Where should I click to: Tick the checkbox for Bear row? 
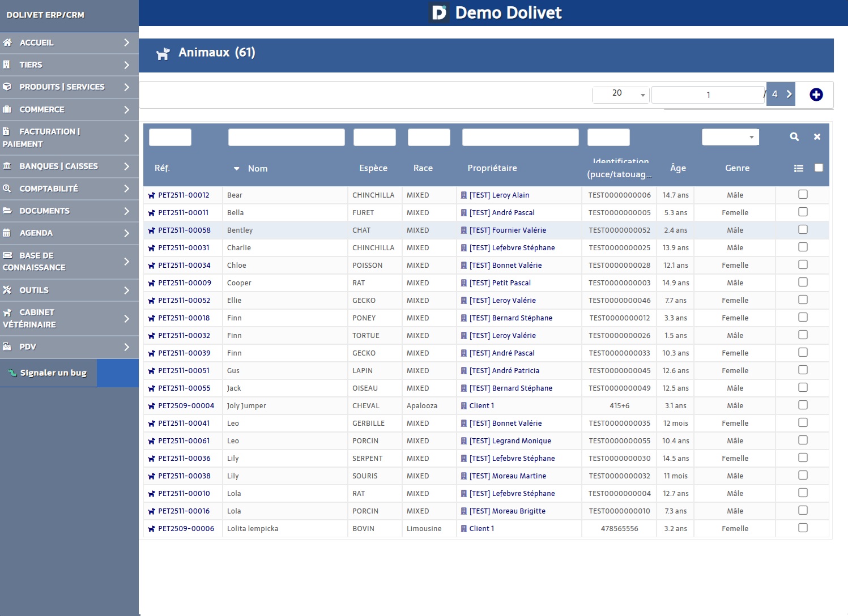[x=802, y=194]
